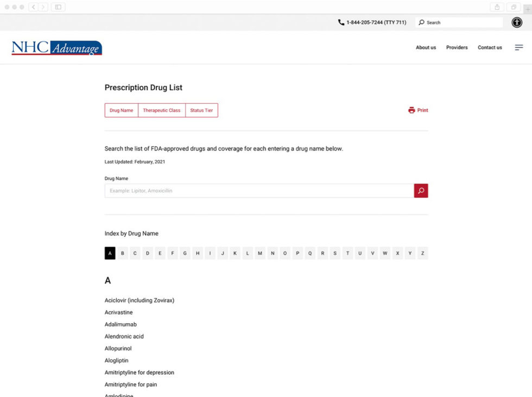Viewport: 532px width, 397px height.
Task: Click the phone icon beside 1-844-205-7244
Action: [341, 22]
